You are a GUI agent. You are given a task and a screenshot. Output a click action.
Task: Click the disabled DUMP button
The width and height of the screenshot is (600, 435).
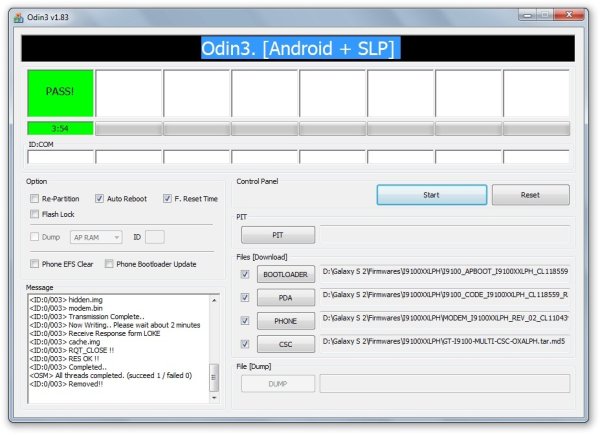(x=278, y=384)
